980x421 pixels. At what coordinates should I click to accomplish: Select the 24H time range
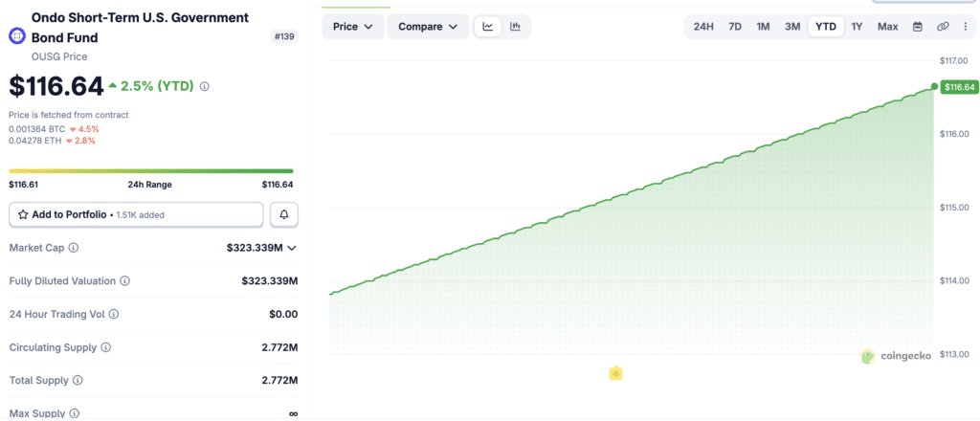[x=703, y=26]
